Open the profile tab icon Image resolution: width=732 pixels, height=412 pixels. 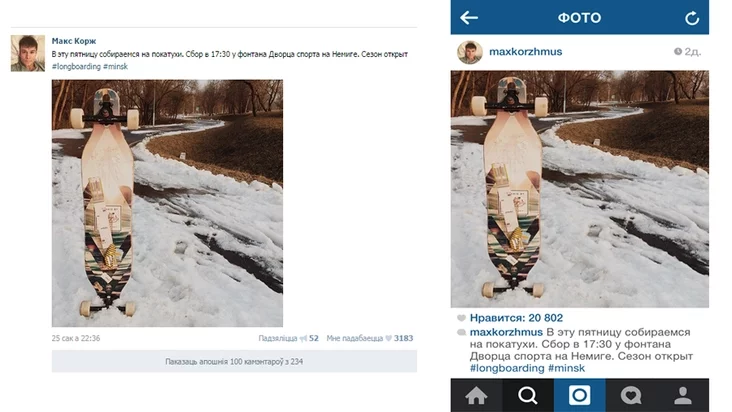click(x=683, y=396)
